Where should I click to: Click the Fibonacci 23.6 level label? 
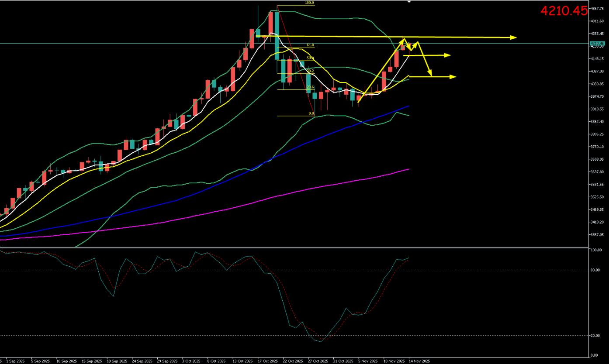(310, 87)
